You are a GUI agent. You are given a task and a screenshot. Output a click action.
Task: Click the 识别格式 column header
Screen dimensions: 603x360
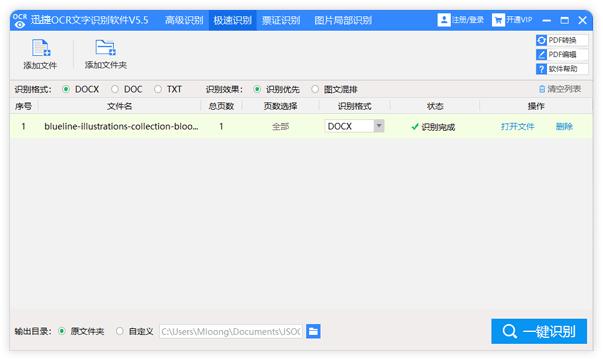coord(355,106)
